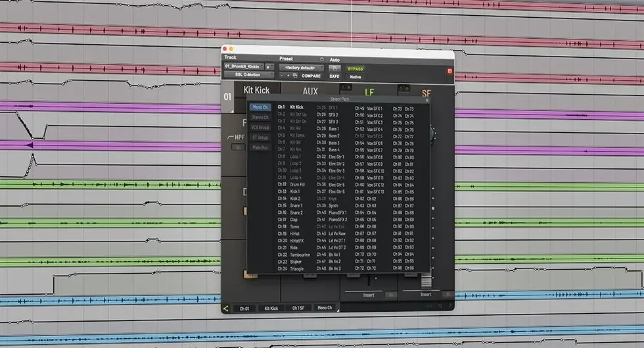The image size is (644, 348).
Task: Select Ch 32 Elec Gtr 1 path
Action: (330, 157)
